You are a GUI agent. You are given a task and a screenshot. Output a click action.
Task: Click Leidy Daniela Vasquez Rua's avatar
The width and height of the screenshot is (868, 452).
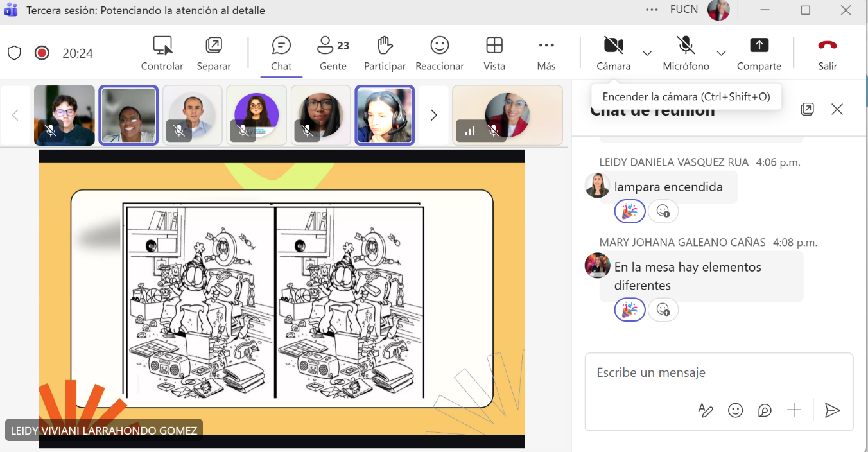click(x=597, y=186)
